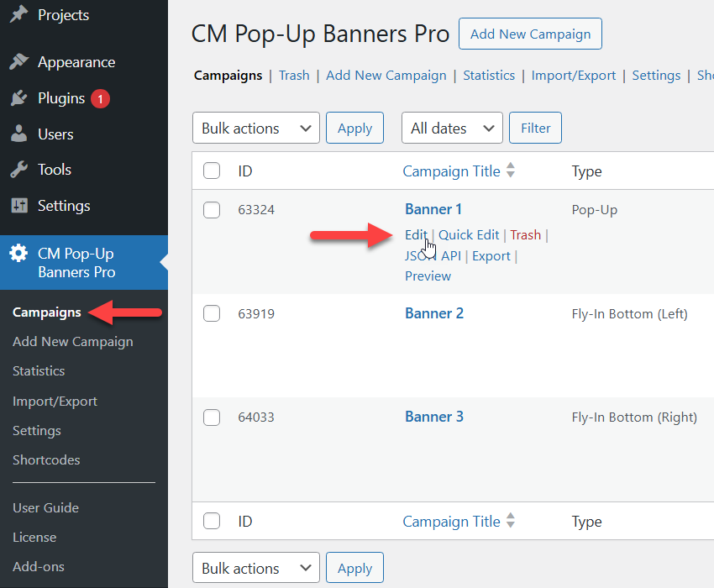Open User Guide in the sidebar
Screen dimensions: 714x588
click(x=45, y=508)
